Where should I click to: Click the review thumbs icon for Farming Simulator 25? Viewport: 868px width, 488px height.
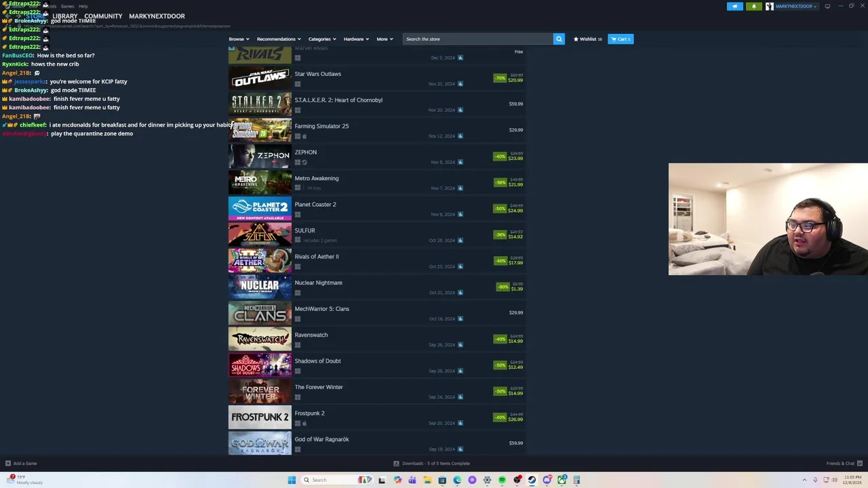[x=460, y=136]
